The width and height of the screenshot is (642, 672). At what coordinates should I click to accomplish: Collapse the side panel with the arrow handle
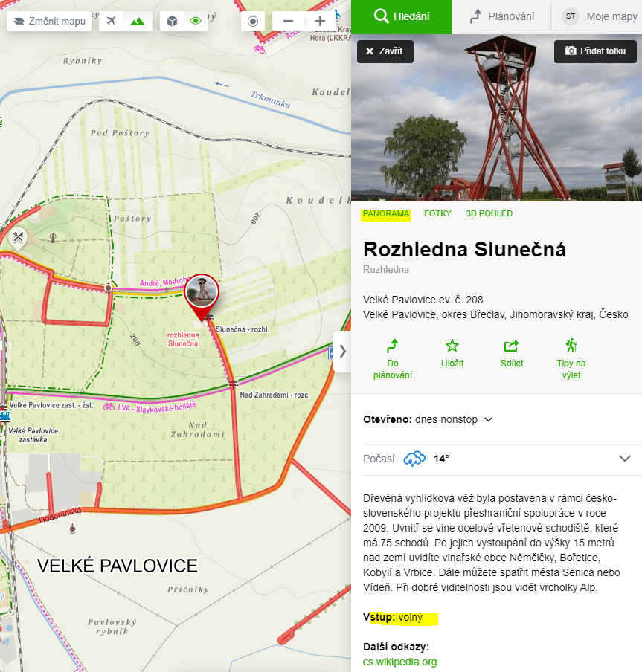[x=342, y=351]
